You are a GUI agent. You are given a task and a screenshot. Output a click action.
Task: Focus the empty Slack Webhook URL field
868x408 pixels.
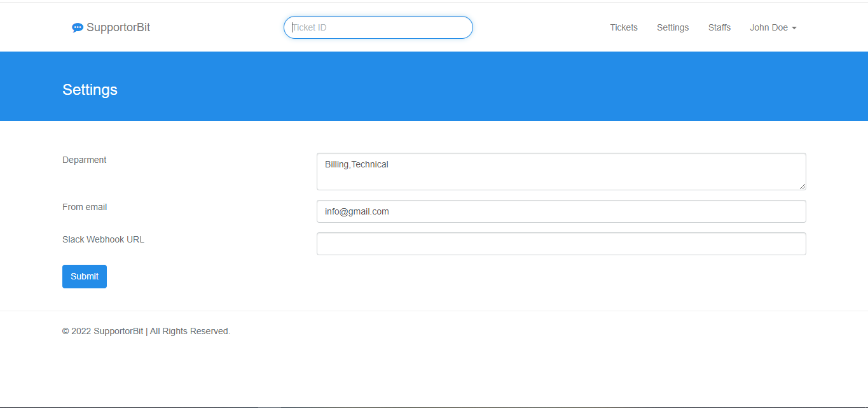[x=561, y=244]
